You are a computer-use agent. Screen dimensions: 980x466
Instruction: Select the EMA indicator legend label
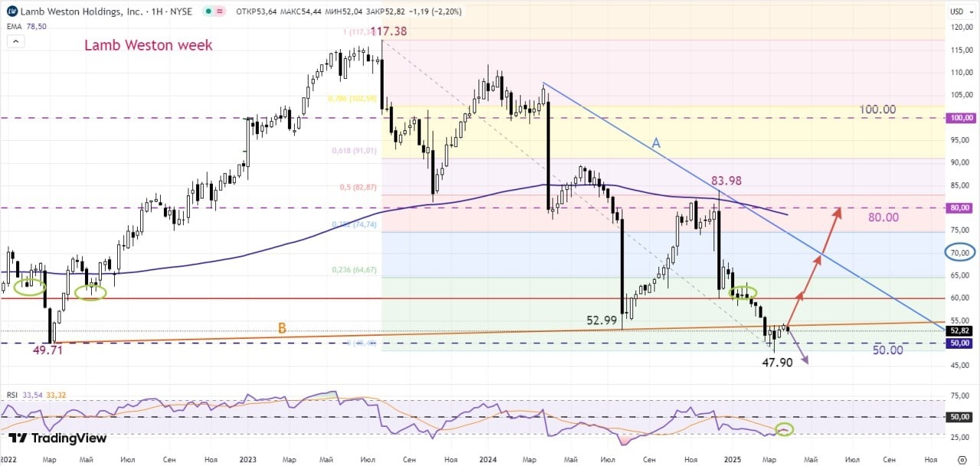click(x=15, y=26)
